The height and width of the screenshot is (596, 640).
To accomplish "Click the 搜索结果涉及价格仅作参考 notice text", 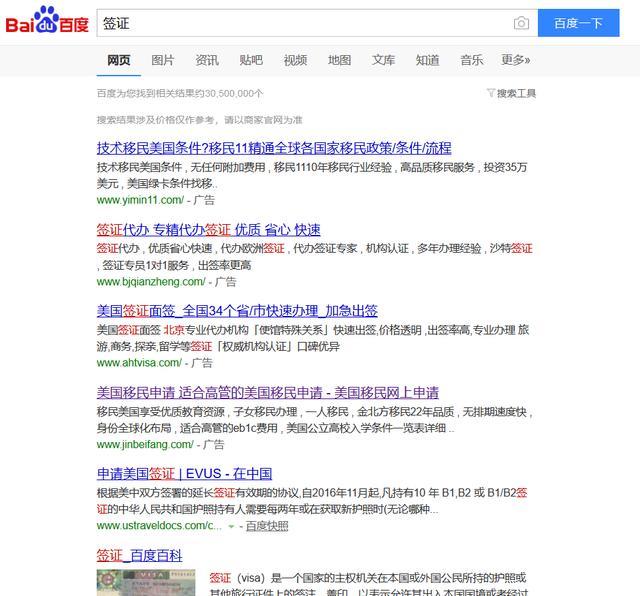I will pos(200,120).
